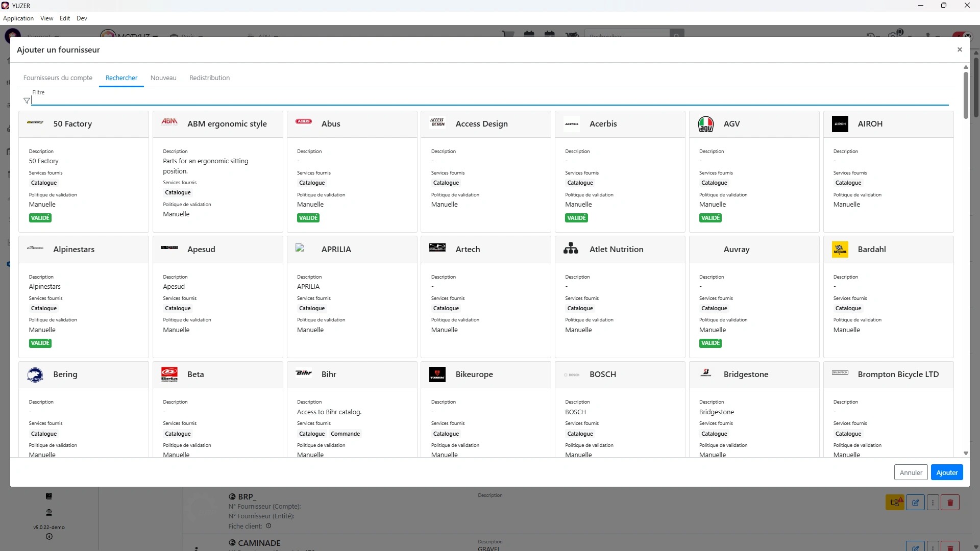Screen dimensions: 980x551
Task: Click in the Filtre input field
Action: coord(490,100)
